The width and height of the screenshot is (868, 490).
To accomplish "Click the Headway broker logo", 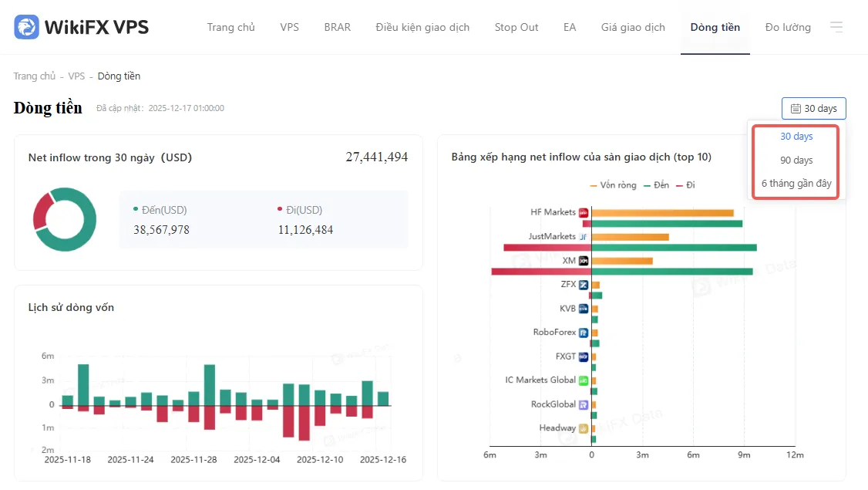I will [x=584, y=428].
